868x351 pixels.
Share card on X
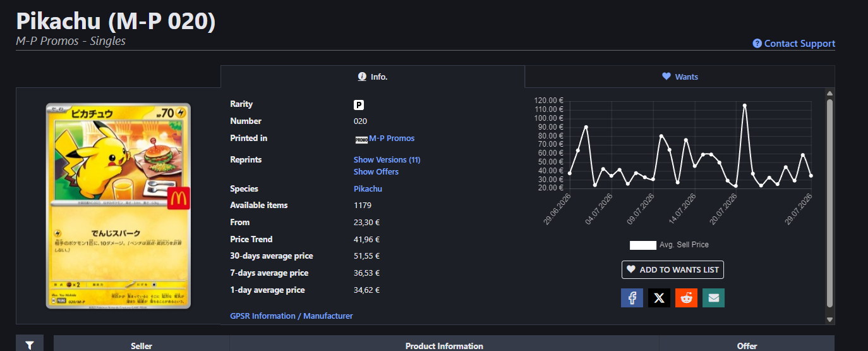click(659, 298)
